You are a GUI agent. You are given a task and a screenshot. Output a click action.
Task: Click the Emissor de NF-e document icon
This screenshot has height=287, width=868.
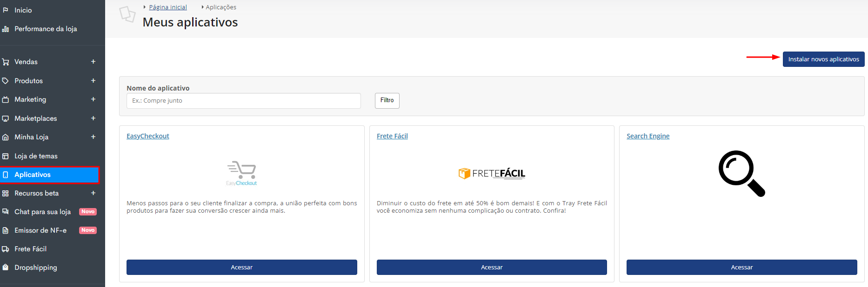(x=6, y=230)
